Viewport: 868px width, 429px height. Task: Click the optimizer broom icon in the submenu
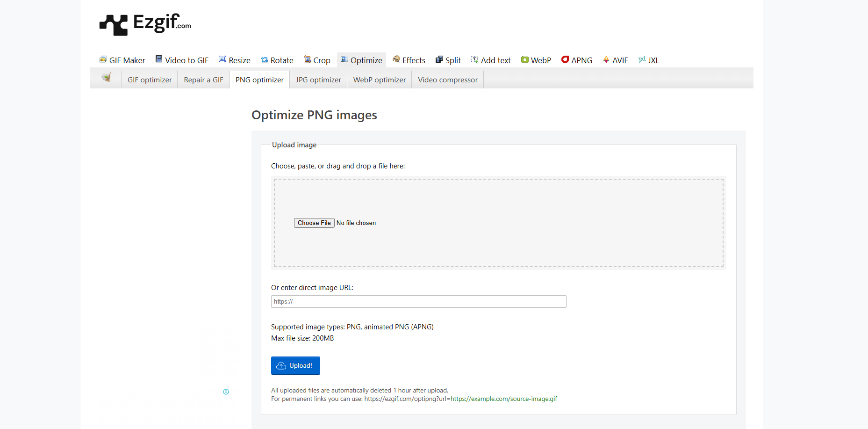pyautogui.click(x=107, y=78)
